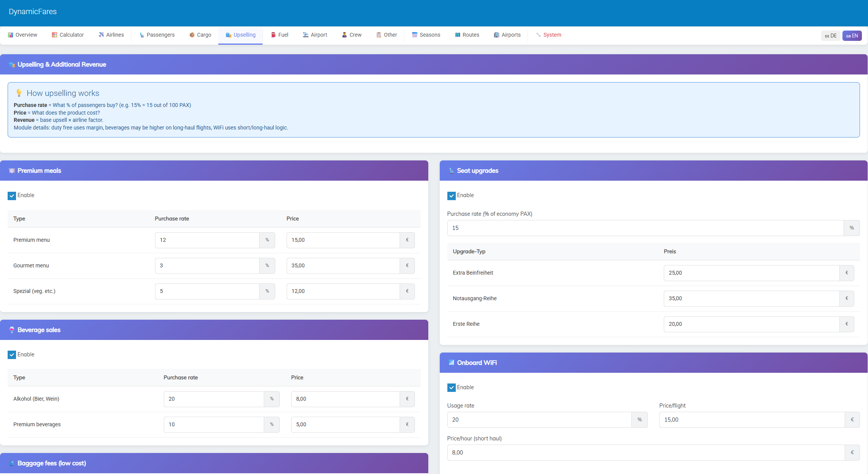Uncheck Enable under Beverage sales
868x474 pixels.
pos(12,355)
